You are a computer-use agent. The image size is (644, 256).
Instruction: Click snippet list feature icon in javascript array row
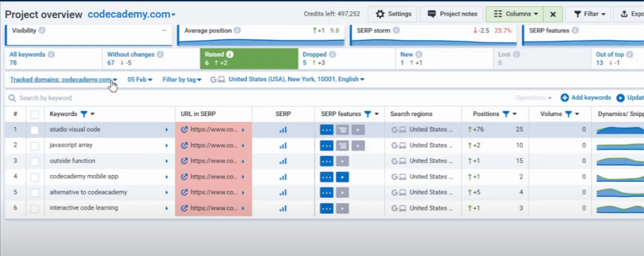click(342, 146)
